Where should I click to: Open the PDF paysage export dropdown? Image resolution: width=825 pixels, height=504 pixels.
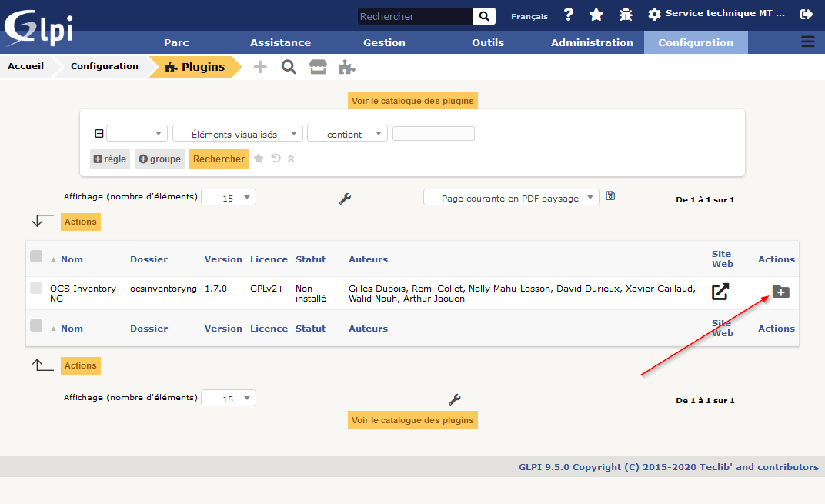coord(511,198)
